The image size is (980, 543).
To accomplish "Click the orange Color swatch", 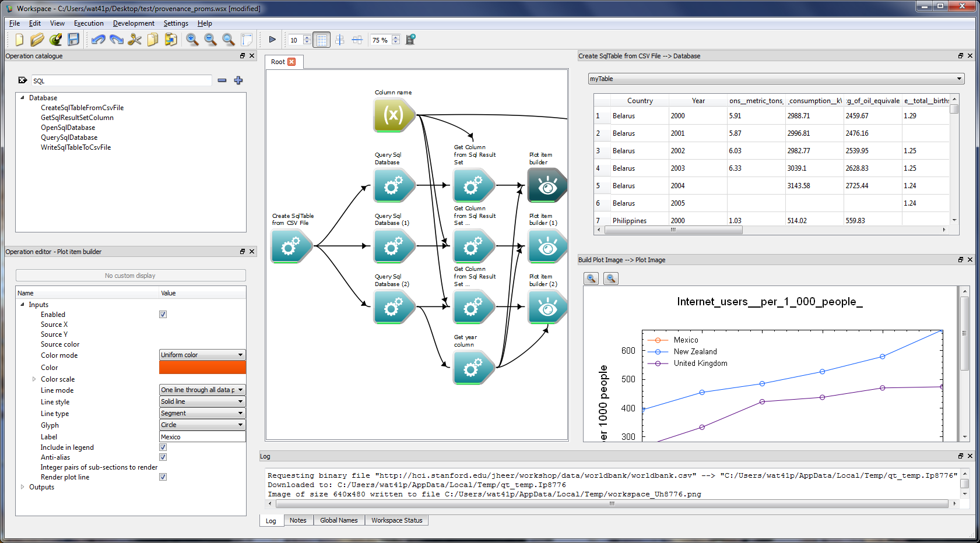I will click(202, 368).
